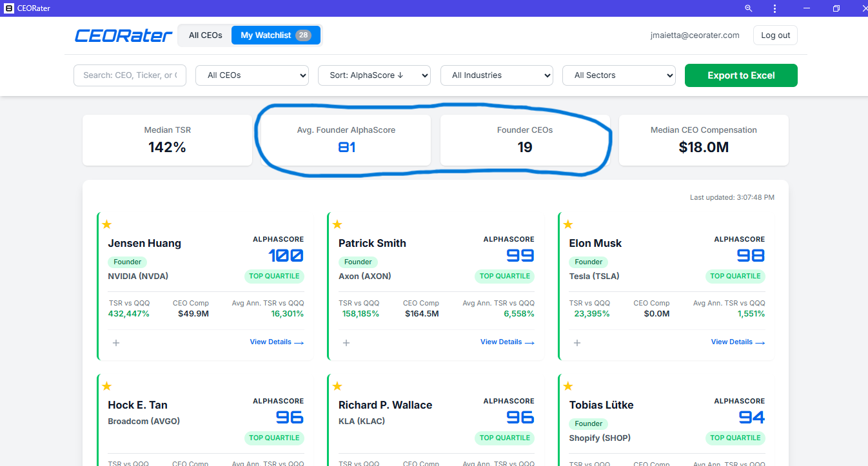Image resolution: width=868 pixels, height=466 pixels.
Task: Open View Details for Patrick Smith
Action: pos(508,342)
